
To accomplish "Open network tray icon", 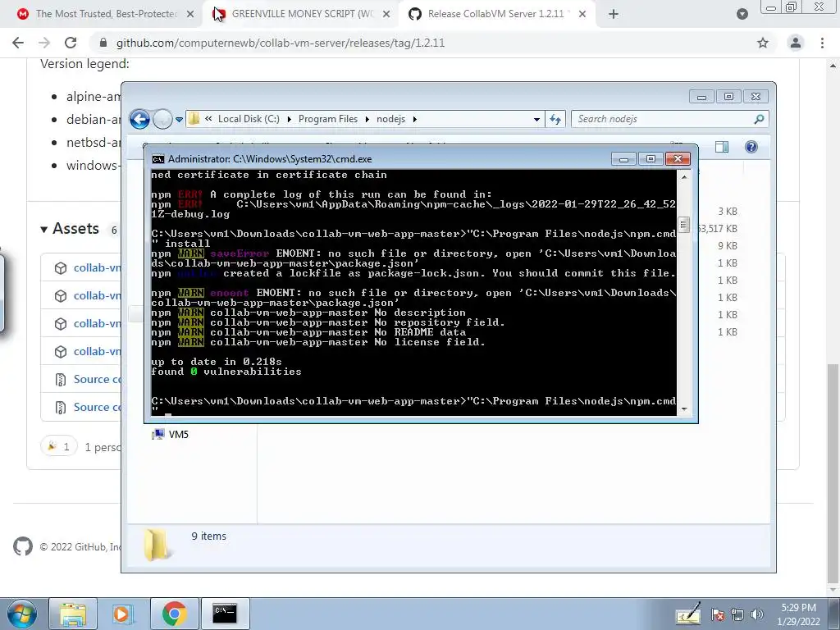I will [x=737, y=614].
